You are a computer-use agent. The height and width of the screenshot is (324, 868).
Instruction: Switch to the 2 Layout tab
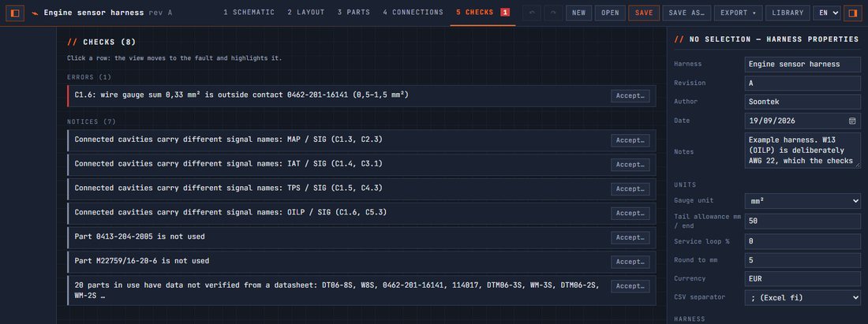306,12
